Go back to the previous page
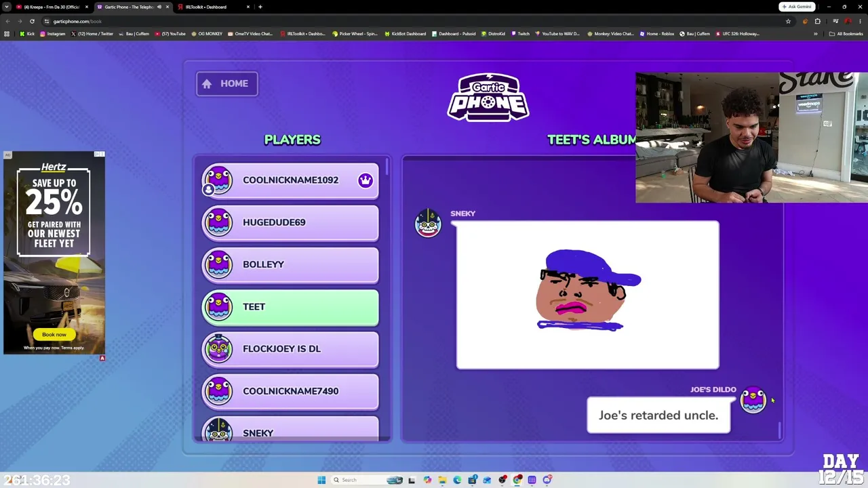Viewport: 868px width, 488px height. click(7, 21)
